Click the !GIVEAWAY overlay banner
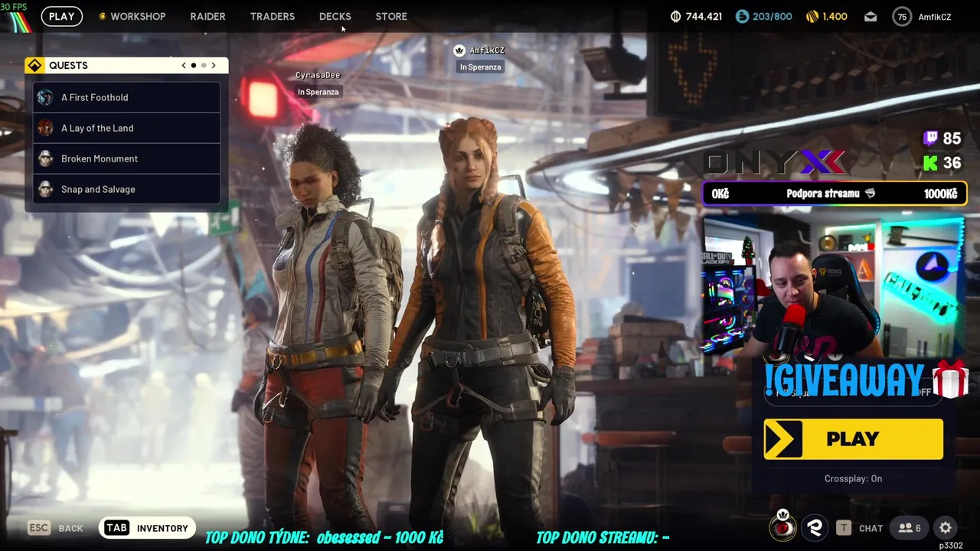980x551 pixels. [865, 380]
